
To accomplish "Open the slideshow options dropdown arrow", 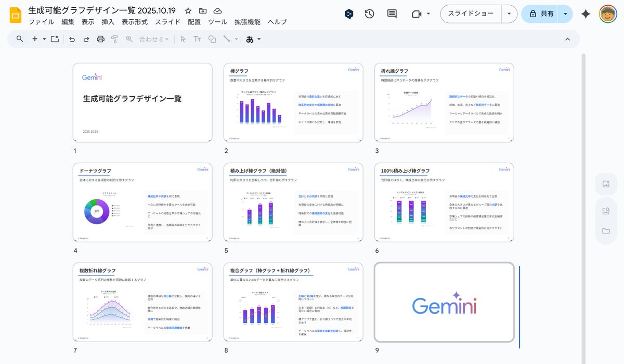I will tap(509, 14).
